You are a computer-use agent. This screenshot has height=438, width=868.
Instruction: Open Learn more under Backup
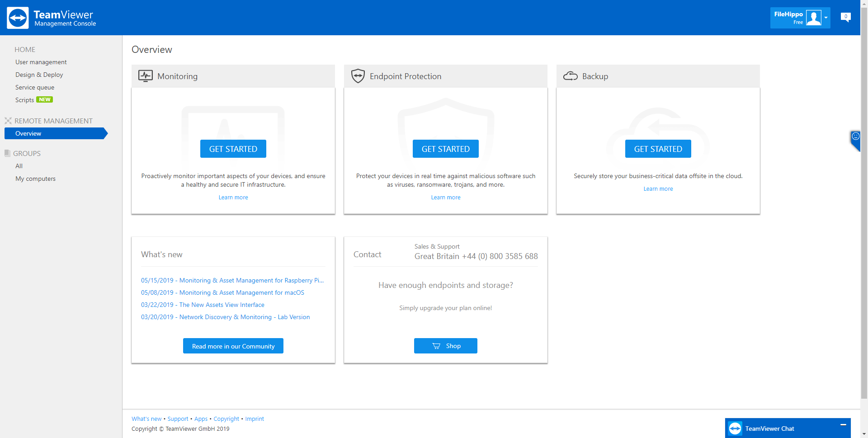658,189
